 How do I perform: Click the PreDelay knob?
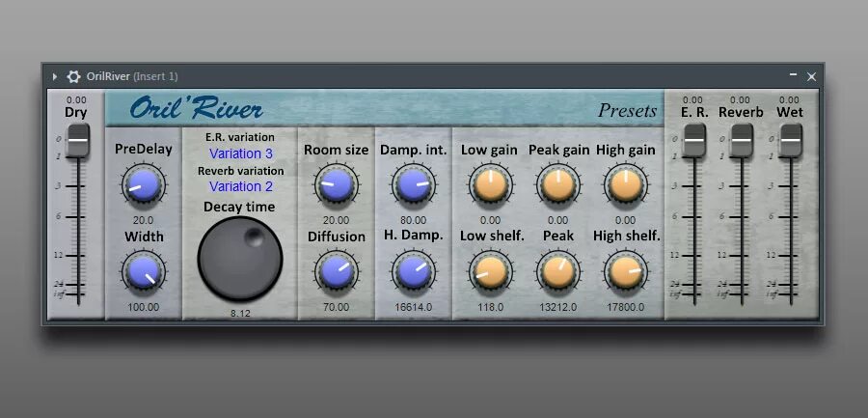144,185
